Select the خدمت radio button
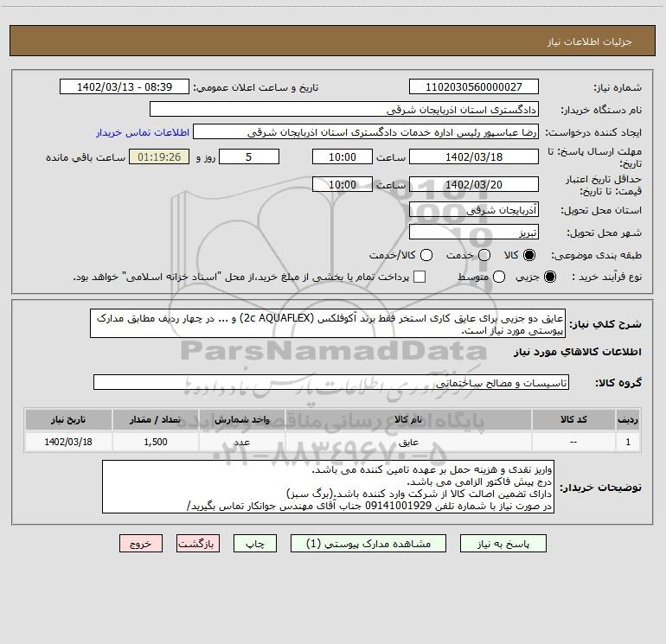Viewport: 666px width, 644px height. point(484,255)
